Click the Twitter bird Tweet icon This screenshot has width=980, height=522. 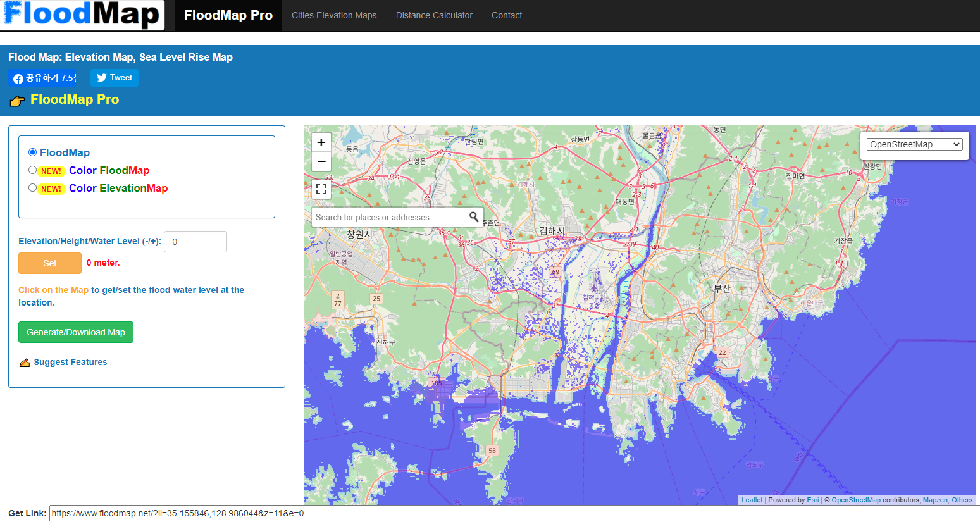point(100,77)
